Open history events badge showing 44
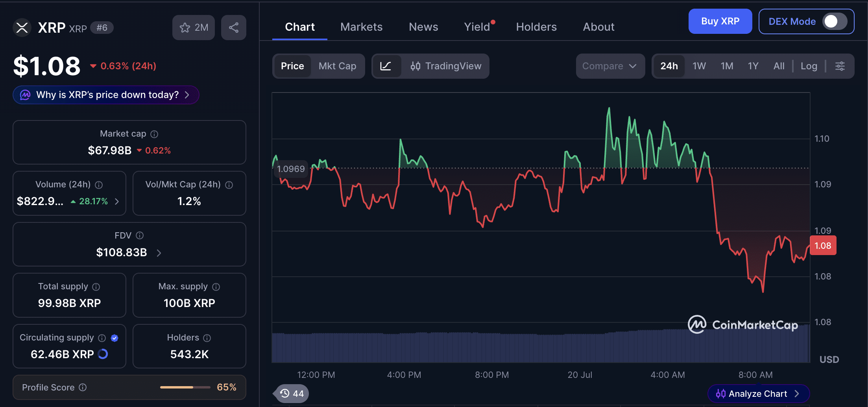Screen dimensions: 868x407 coord(292,394)
